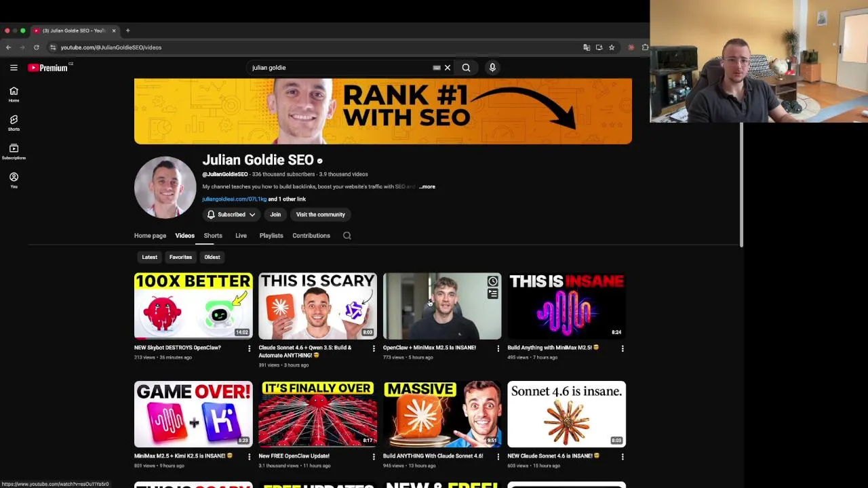Close the Julian Goldie SEO tab
868x488 pixels.
(x=114, y=30)
